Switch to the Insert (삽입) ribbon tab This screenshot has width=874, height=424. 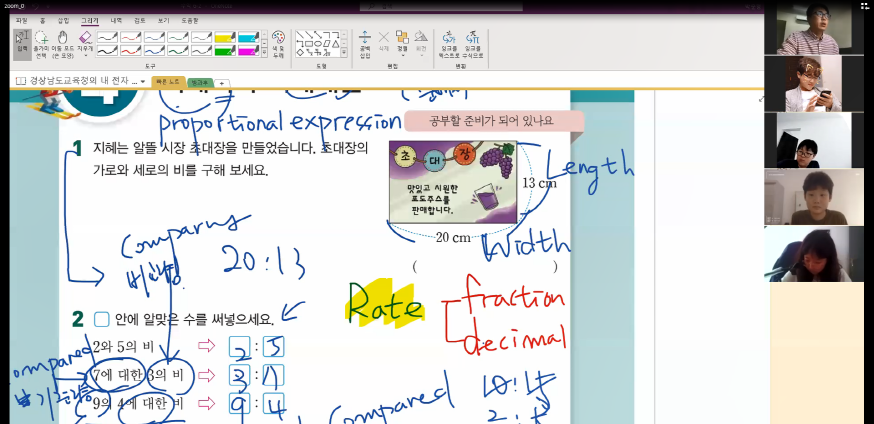tap(64, 21)
